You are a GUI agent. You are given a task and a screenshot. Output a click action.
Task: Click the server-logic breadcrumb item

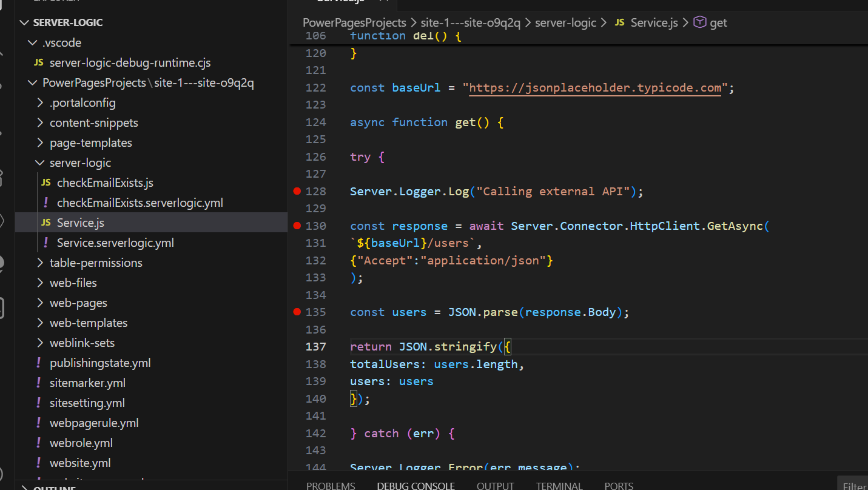tap(565, 22)
